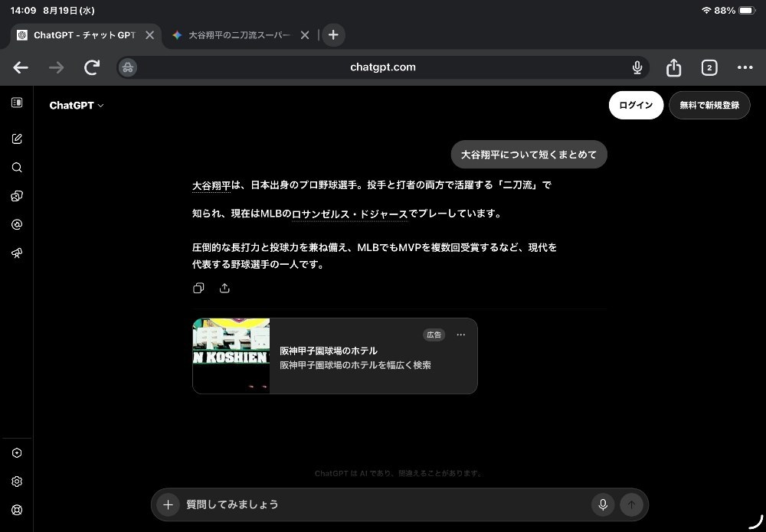Copy the response with copy icon
The height and width of the screenshot is (532, 766).
198,288
